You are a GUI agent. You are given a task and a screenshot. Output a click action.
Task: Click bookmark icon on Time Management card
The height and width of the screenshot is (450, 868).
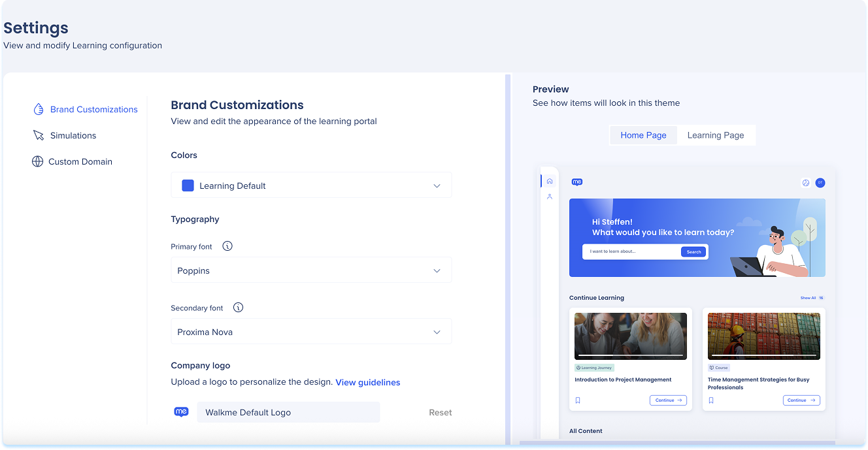[x=711, y=400]
